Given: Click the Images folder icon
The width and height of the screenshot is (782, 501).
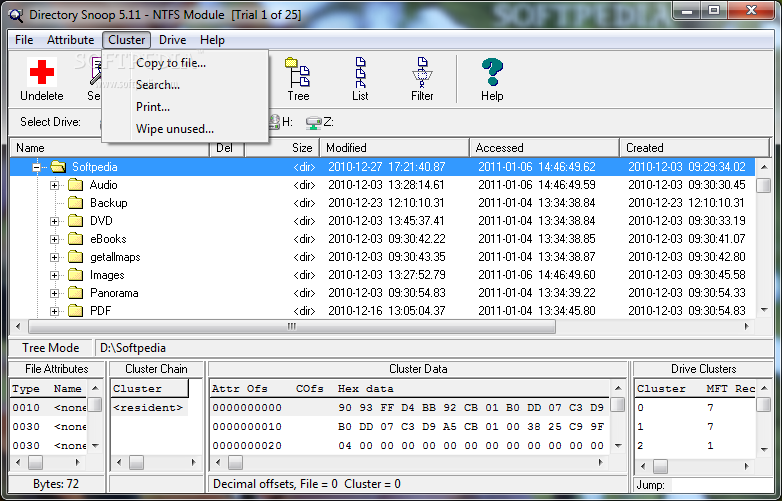Looking at the screenshot, I should point(75,275).
